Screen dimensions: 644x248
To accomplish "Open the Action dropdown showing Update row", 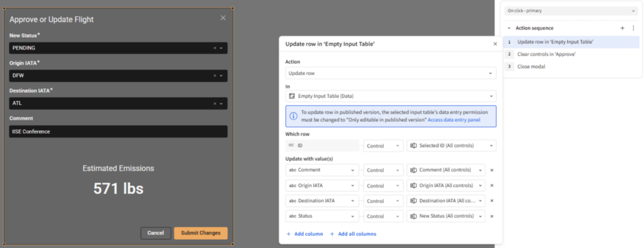I will (391, 73).
